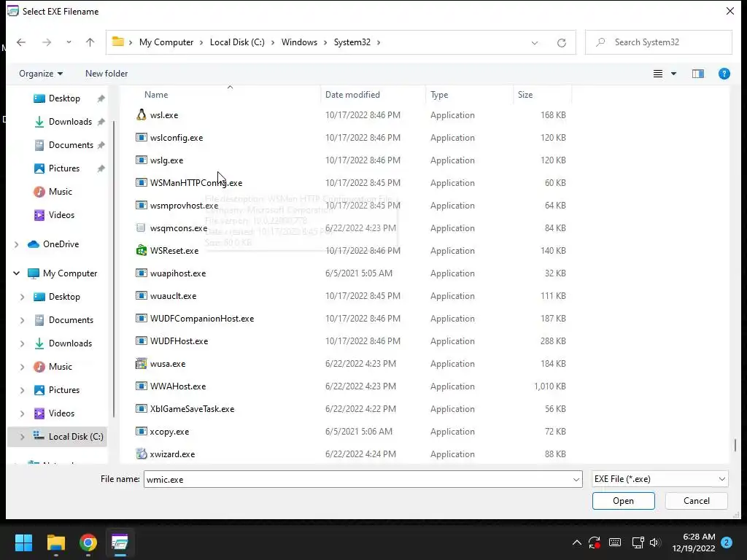This screenshot has width=747, height=560.
Task: Select wslg.exe in the list
Action: click(167, 160)
